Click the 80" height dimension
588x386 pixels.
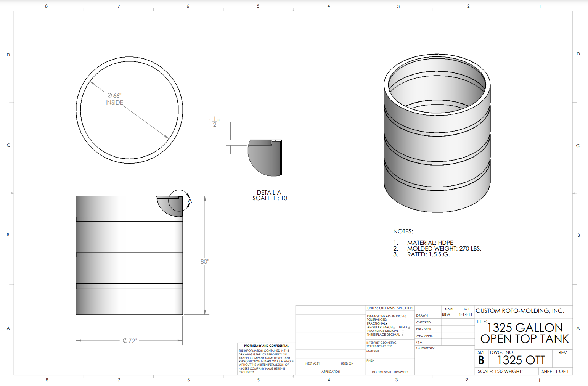click(x=205, y=262)
